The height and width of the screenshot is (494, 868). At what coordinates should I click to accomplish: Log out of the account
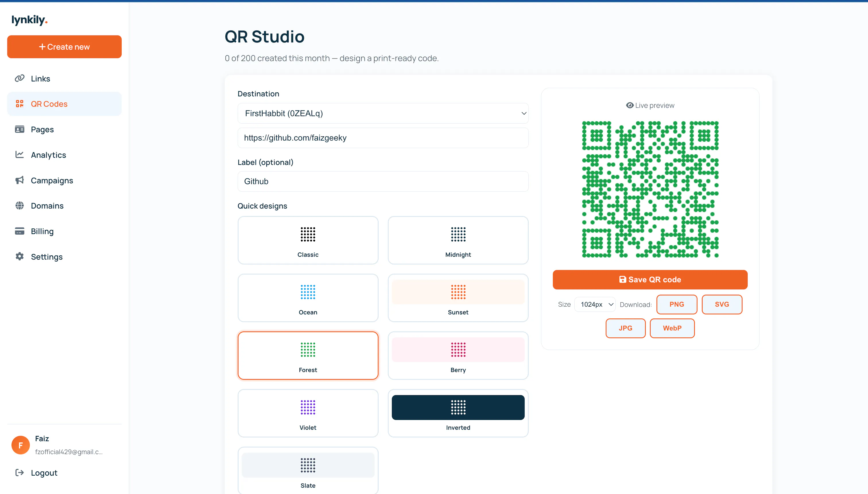click(x=65, y=472)
